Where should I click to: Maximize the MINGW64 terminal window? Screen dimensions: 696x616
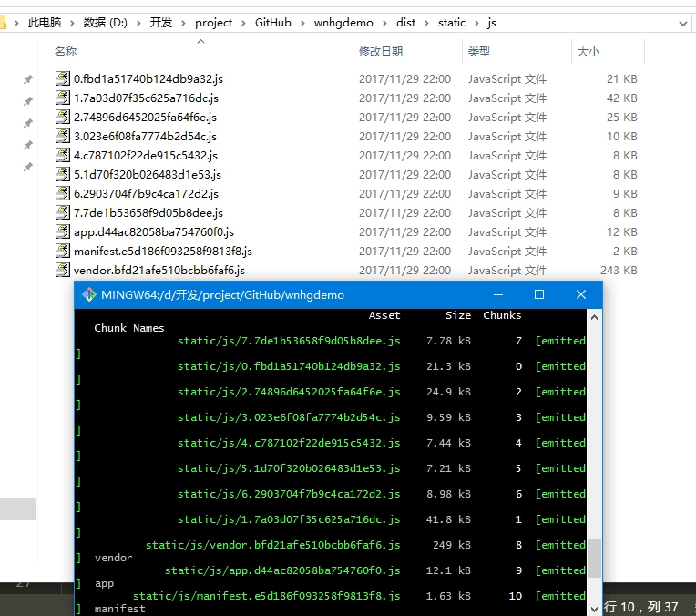pyautogui.click(x=539, y=294)
